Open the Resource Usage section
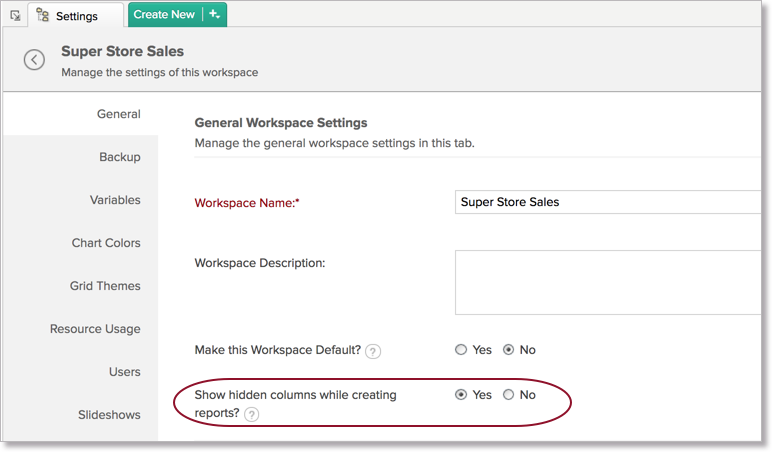 point(95,329)
